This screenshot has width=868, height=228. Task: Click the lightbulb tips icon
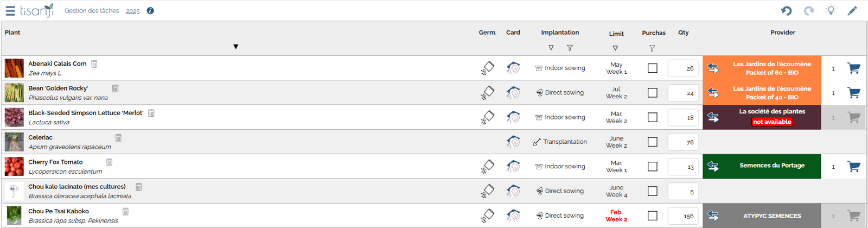[x=831, y=10]
